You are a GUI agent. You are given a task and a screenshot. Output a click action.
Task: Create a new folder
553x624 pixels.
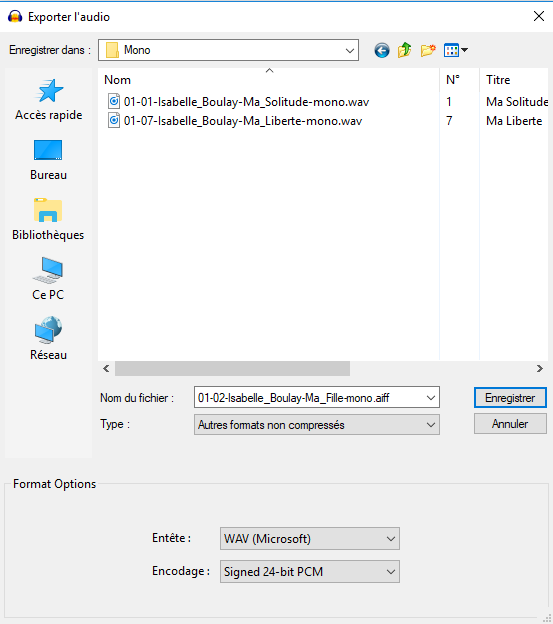pyautogui.click(x=428, y=50)
